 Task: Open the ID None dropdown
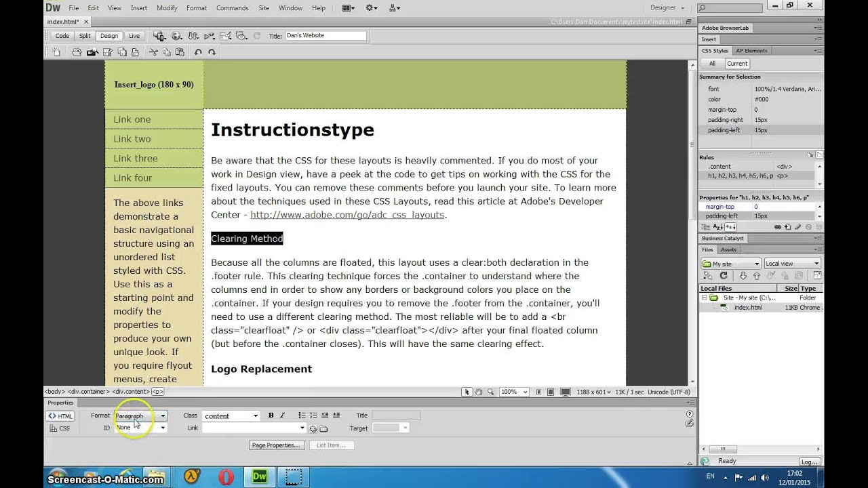140,428
